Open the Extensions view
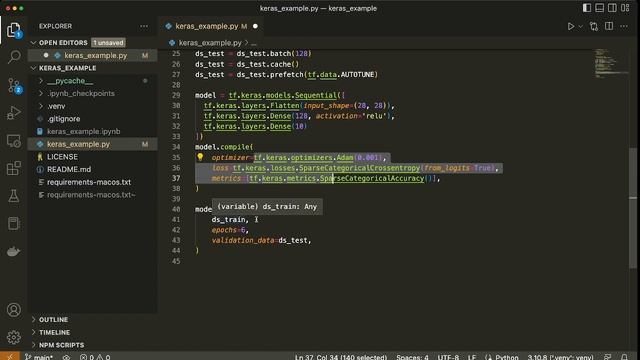Screen dimensions: 640x360 tap(13, 168)
